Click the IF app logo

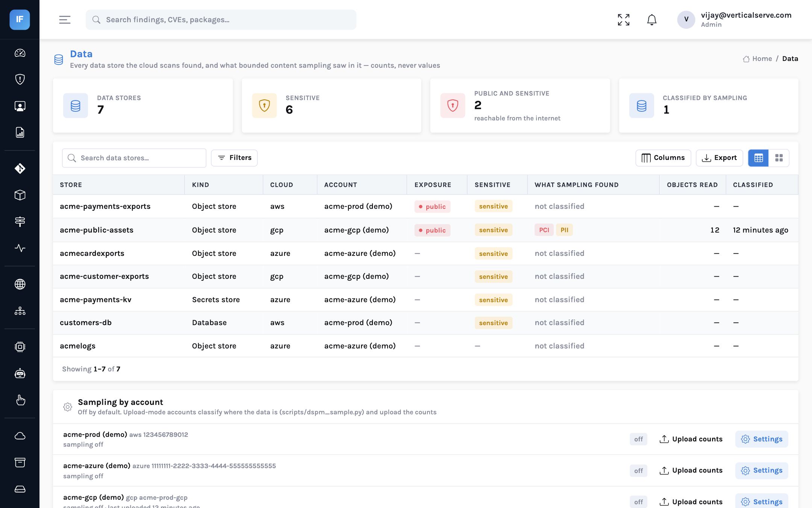click(x=20, y=20)
